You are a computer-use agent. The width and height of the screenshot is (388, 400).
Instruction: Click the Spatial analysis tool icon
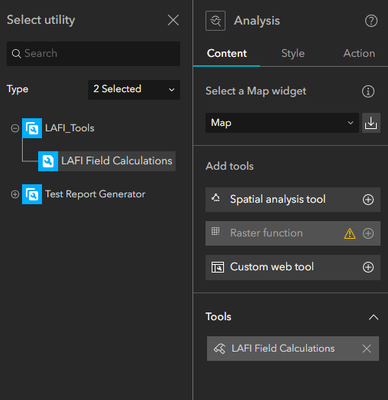click(x=216, y=198)
